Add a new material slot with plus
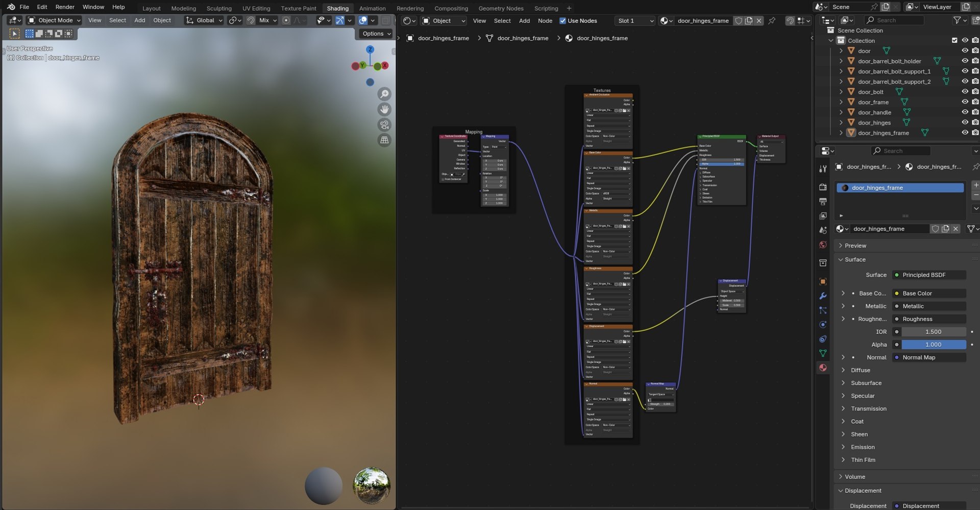Viewport: 980px width, 510px height. tap(975, 185)
